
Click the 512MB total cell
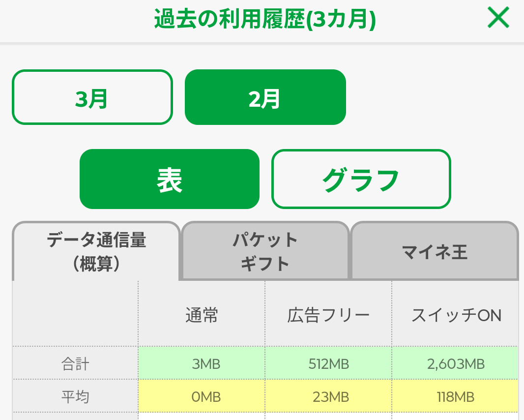[328, 364]
